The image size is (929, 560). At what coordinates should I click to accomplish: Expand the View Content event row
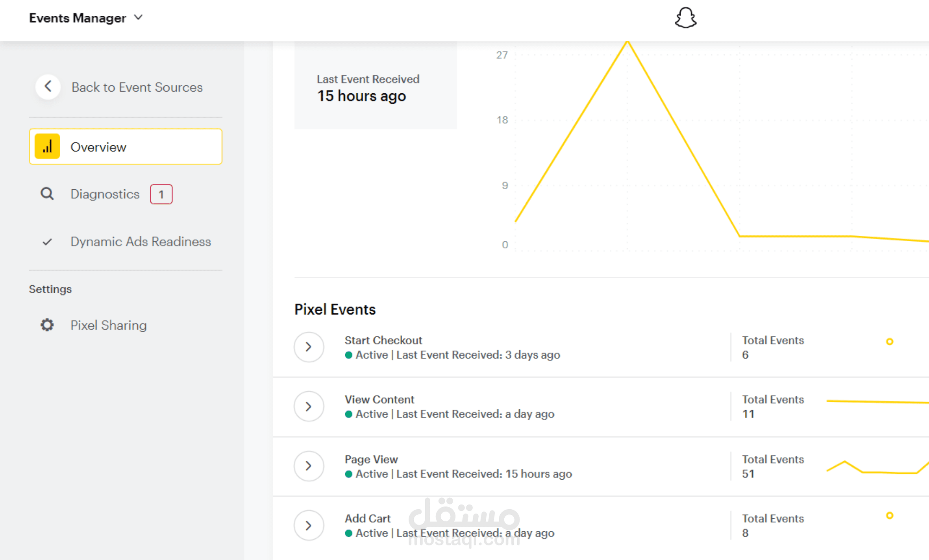point(309,407)
